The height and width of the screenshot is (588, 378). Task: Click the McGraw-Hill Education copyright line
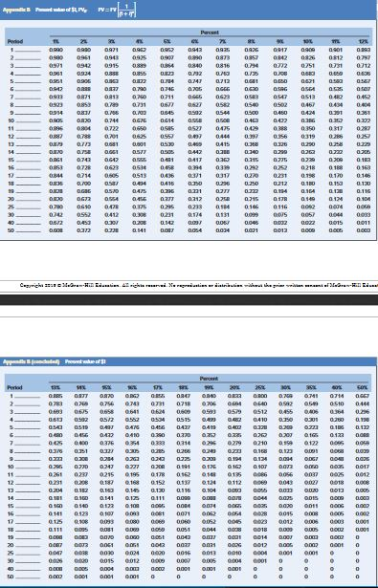click(199, 286)
